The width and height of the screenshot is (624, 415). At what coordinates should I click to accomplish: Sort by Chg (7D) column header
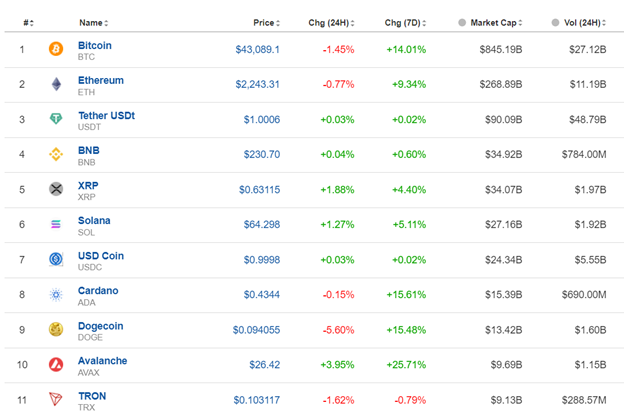405,23
